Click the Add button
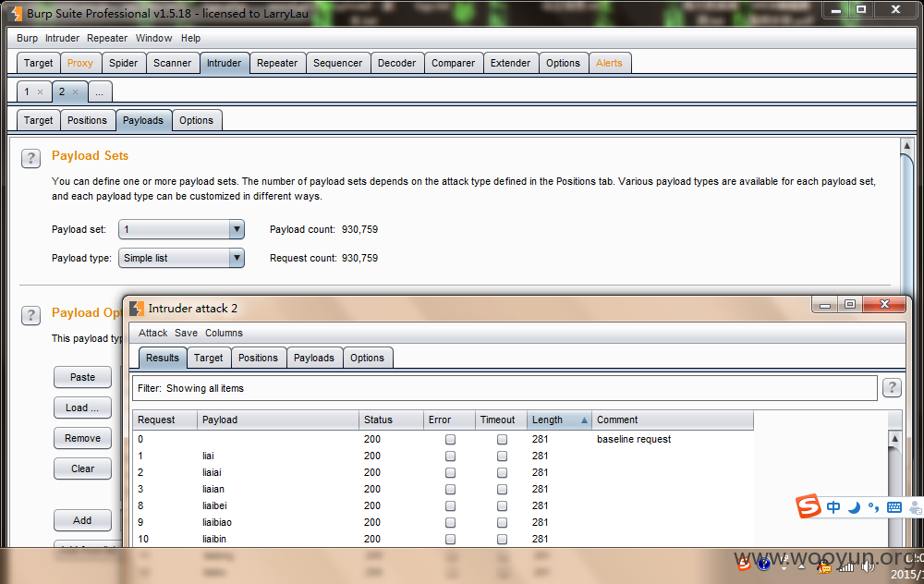The image size is (924, 584). [x=82, y=520]
